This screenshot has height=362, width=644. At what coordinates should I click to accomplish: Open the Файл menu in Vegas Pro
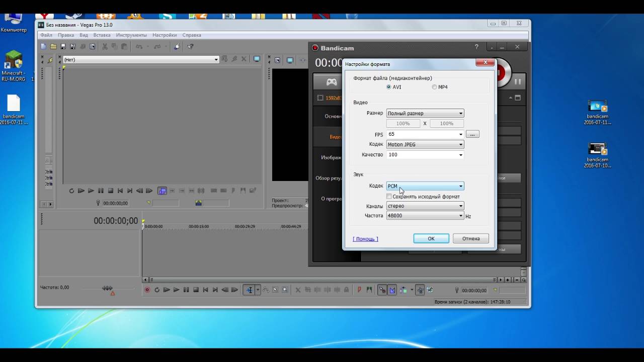(x=46, y=35)
